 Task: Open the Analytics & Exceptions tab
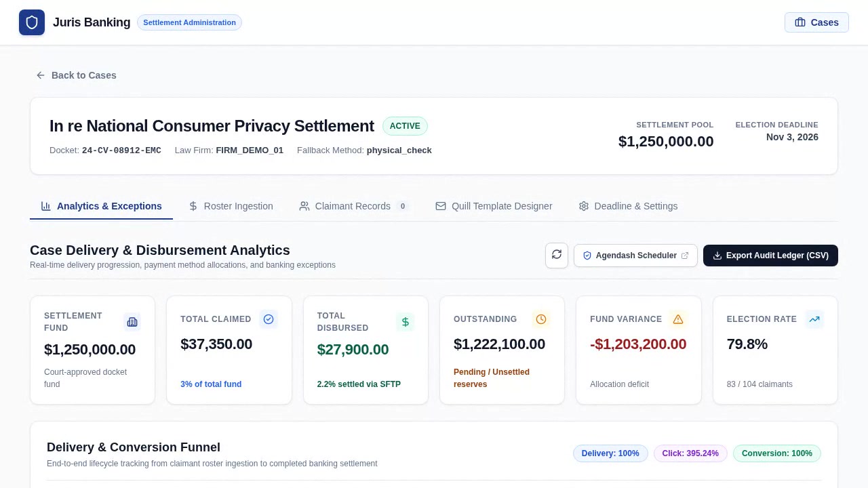tap(101, 206)
